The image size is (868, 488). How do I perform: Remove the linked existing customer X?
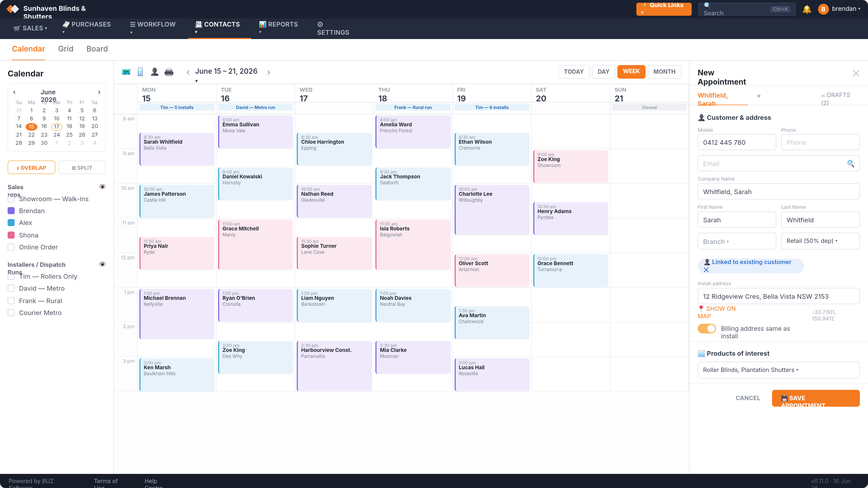(x=706, y=270)
